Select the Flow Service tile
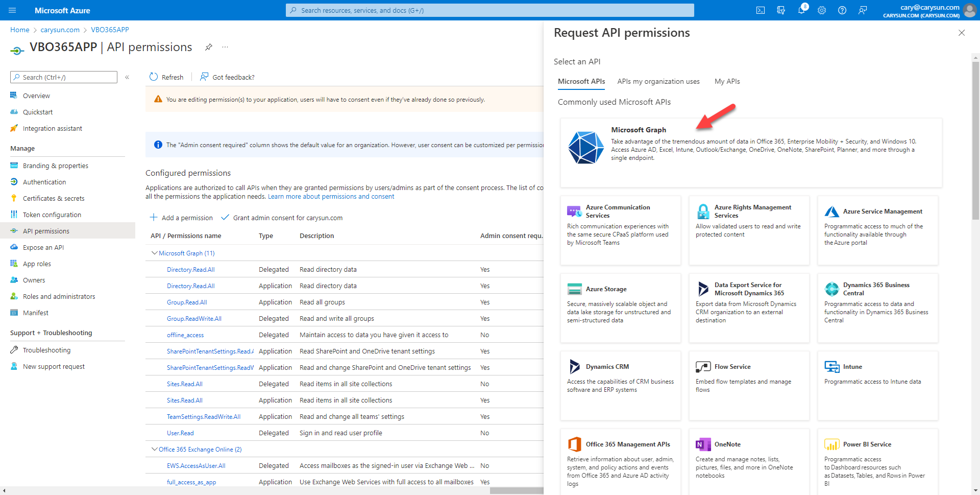This screenshot has width=980, height=495. 749,386
